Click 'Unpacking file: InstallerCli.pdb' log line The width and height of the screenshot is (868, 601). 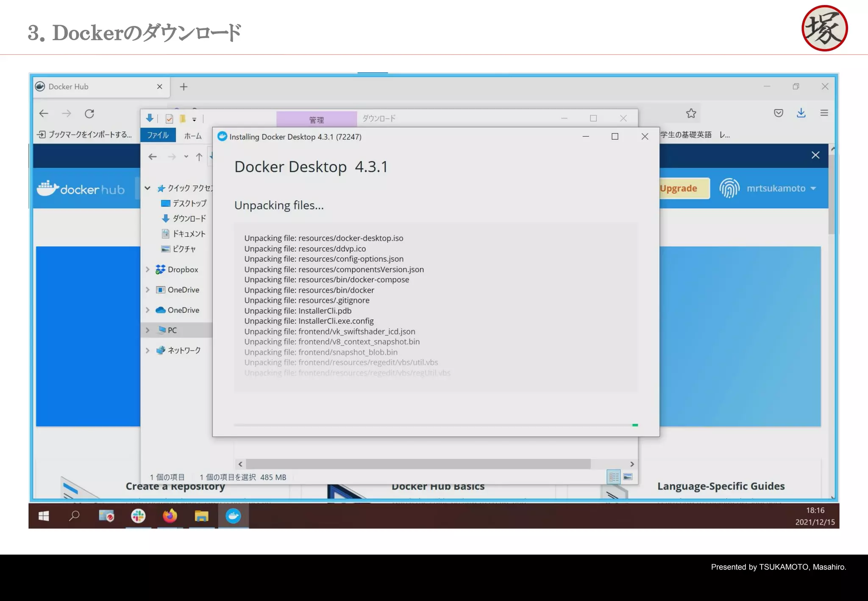click(298, 311)
